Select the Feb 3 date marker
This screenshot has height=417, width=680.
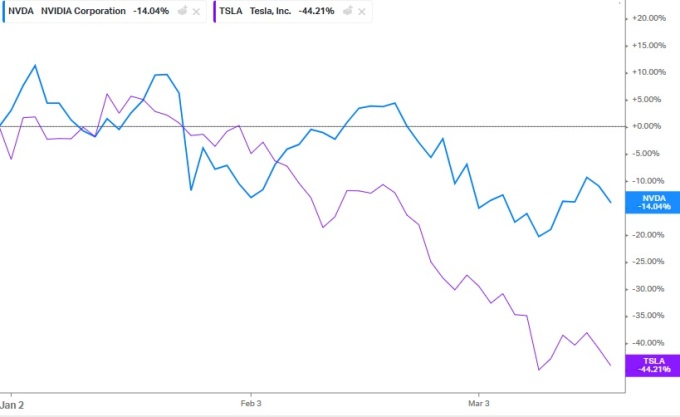(252, 405)
